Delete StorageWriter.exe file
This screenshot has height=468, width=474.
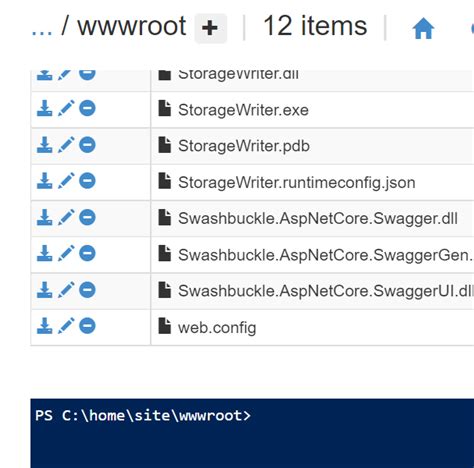point(87,108)
